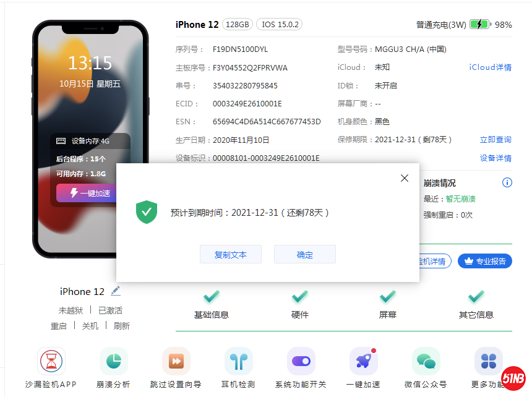The height and width of the screenshot is (397, 532).
Task: Select the serial number F19DN5100DYL
Action: [x=240, y=49]
